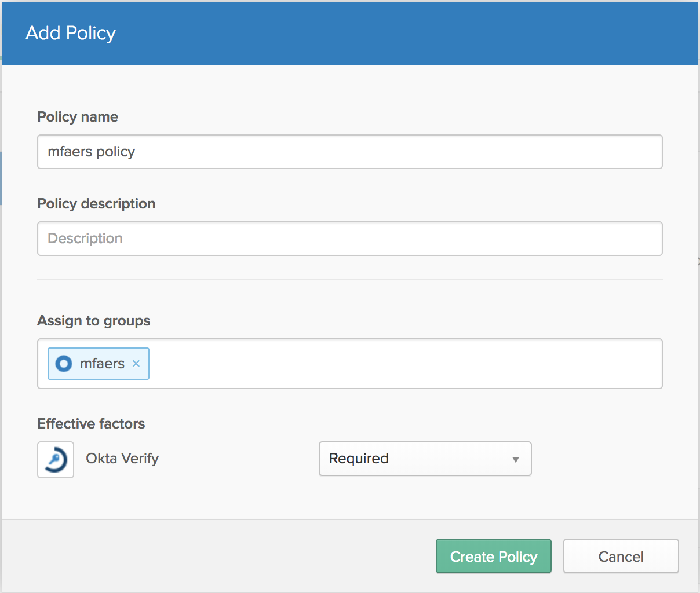Cancel the Add Policy dialog
Image resolution: width=700 pixels, height=593 pixels.
point(621,557)
